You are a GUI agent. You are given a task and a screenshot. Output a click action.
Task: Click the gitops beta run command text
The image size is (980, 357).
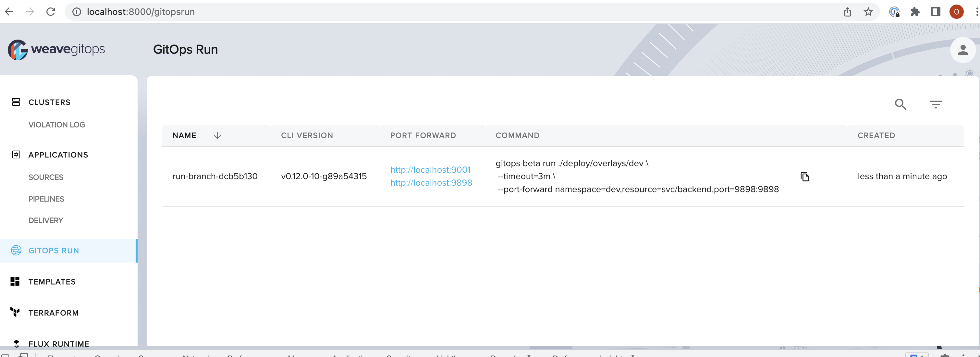pyautogui.click(x=637, y=176)
